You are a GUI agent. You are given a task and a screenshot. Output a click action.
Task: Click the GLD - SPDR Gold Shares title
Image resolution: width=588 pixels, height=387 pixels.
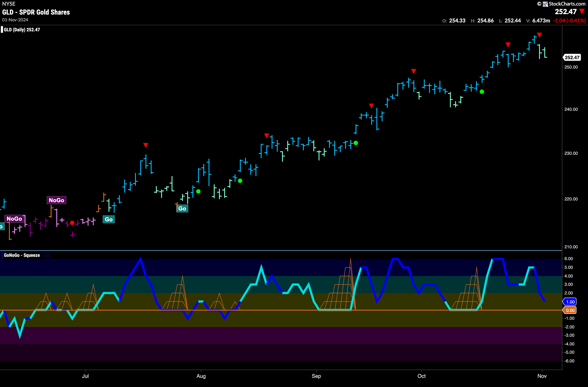click(x=36, y=12)
